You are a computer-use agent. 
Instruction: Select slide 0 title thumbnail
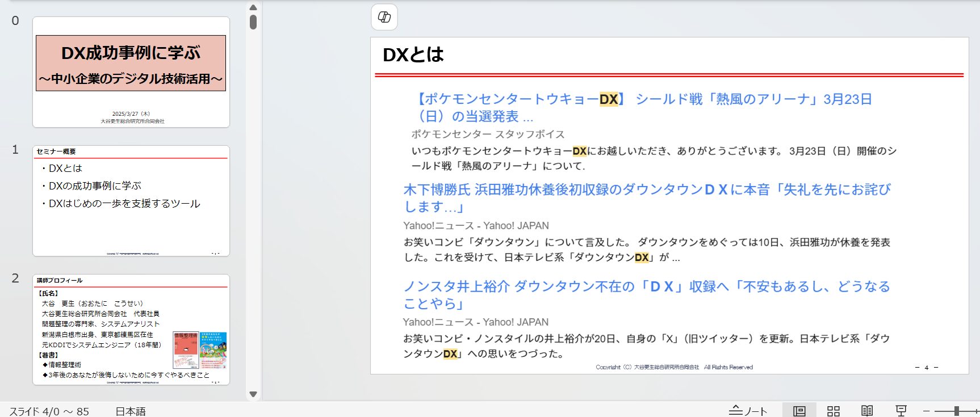[131, 72]
